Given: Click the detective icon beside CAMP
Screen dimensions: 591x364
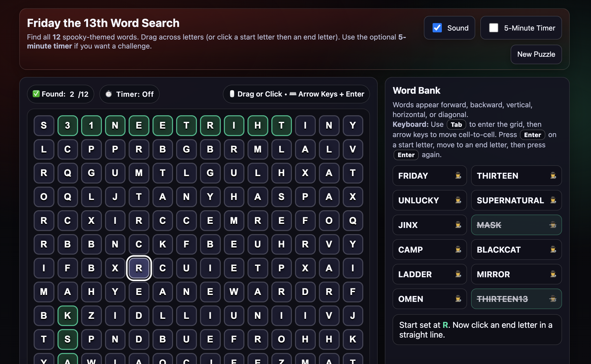Looking at the screenshot, I should click(x=458, y=250).
